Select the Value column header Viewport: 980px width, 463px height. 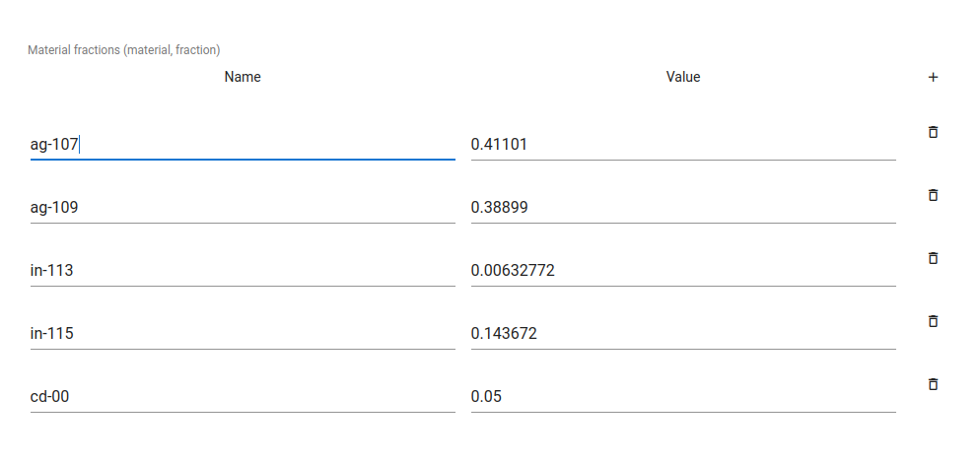click(683, 77)
